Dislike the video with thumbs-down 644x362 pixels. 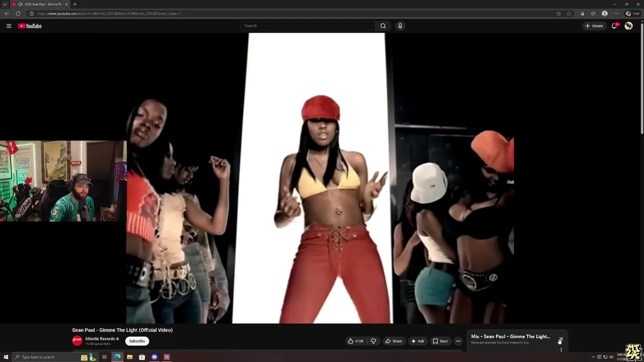click(373, 341)
